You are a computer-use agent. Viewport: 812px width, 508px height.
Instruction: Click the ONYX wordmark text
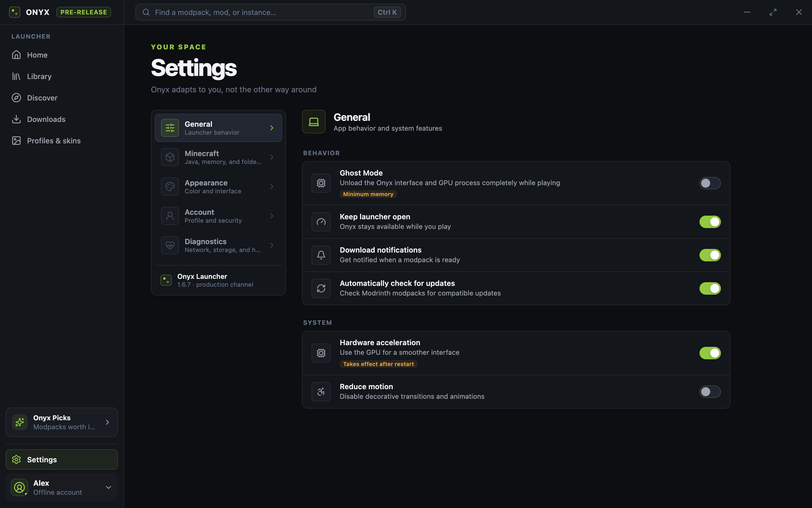point(37,12)
